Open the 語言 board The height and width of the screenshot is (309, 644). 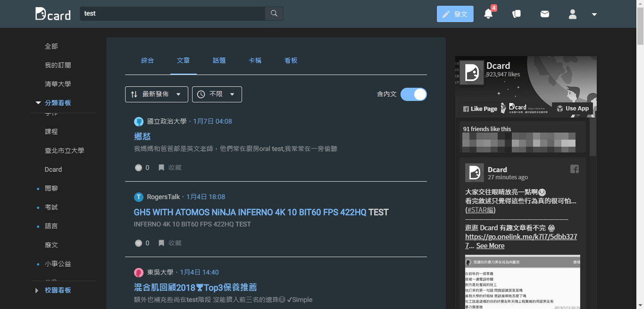click(x=51, y=226)
